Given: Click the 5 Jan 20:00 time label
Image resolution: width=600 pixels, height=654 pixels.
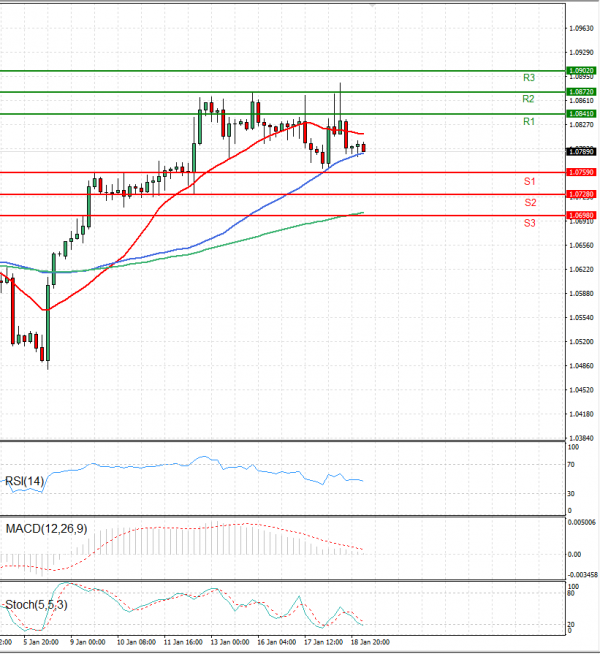Looking at the screenshot, I should click(x=41, y=642).
